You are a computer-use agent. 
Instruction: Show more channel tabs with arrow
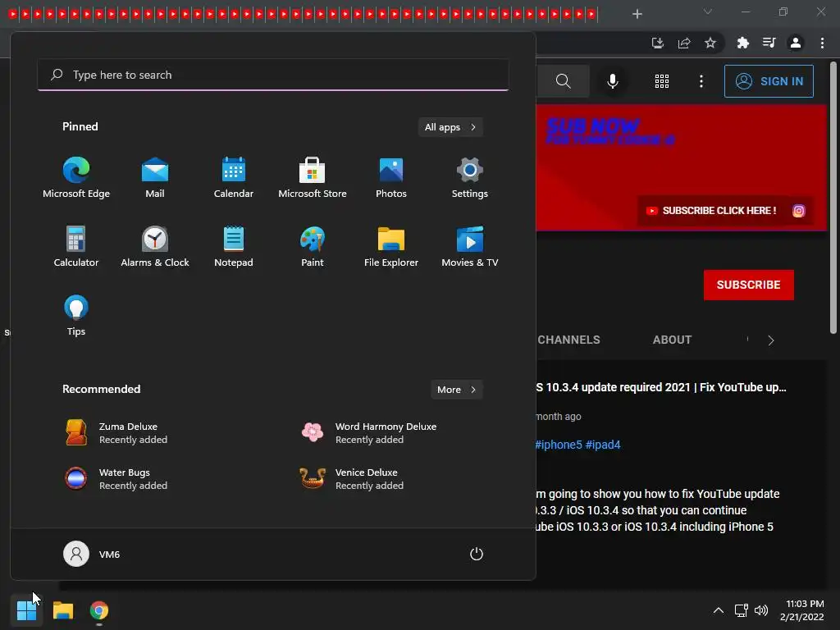point(771,340)
